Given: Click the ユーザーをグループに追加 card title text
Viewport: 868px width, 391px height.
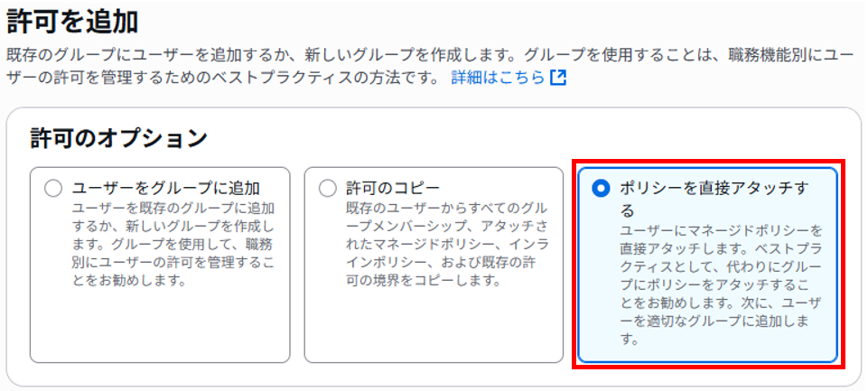Looking at the screenshot, I should pyautogui.click(x=166, y=189).
